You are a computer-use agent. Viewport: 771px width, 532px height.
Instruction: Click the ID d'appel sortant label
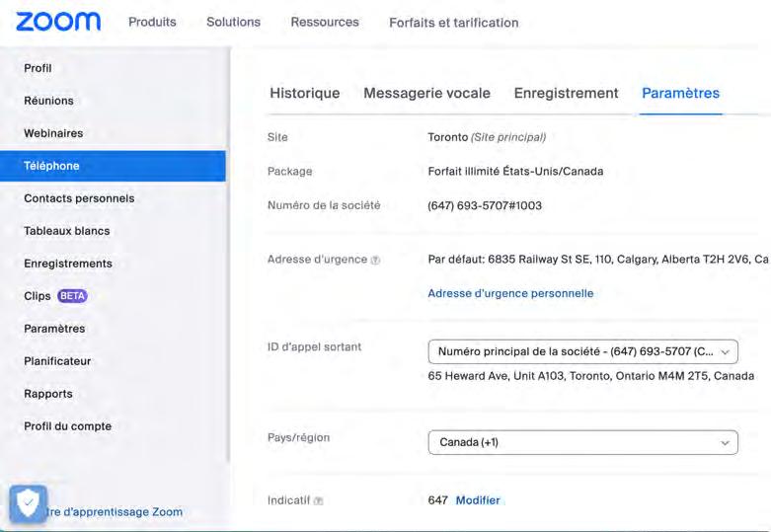point(314,347)
